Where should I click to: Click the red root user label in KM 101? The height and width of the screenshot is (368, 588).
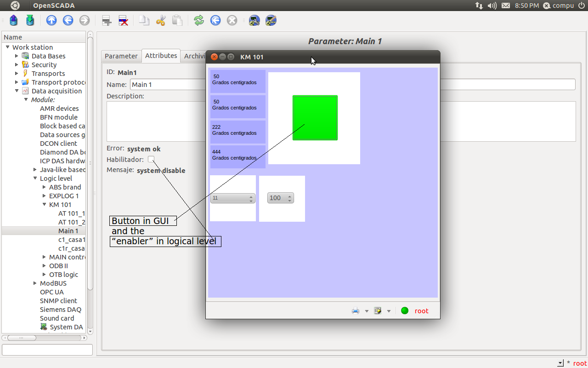pos(421,311)
